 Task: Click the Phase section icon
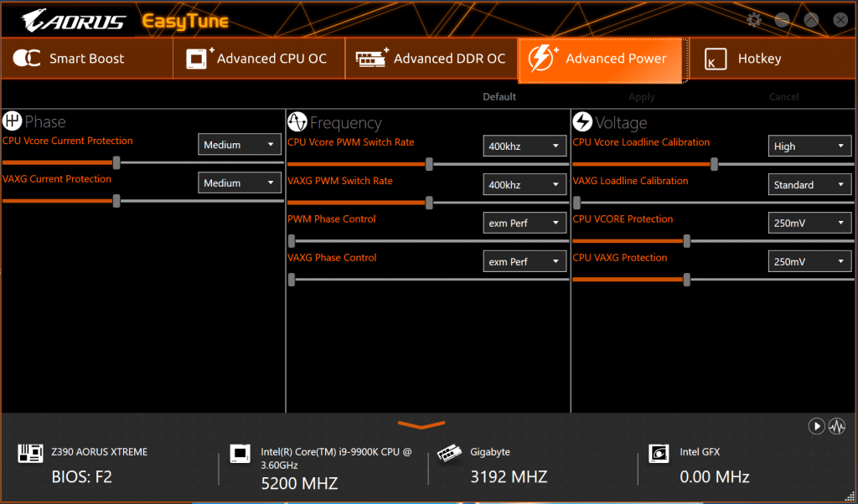(x=12, y=121)
